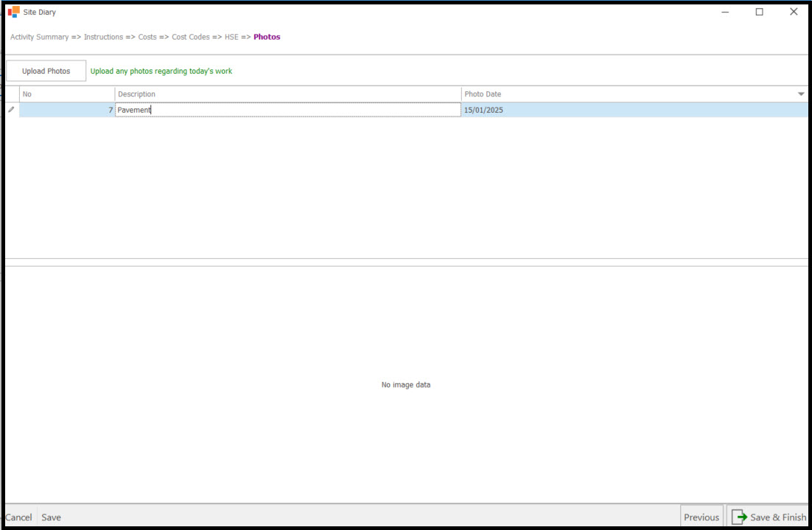The image size is (812, 530).
Task: Go to the Activity Summary step
Action: point(39,37)
